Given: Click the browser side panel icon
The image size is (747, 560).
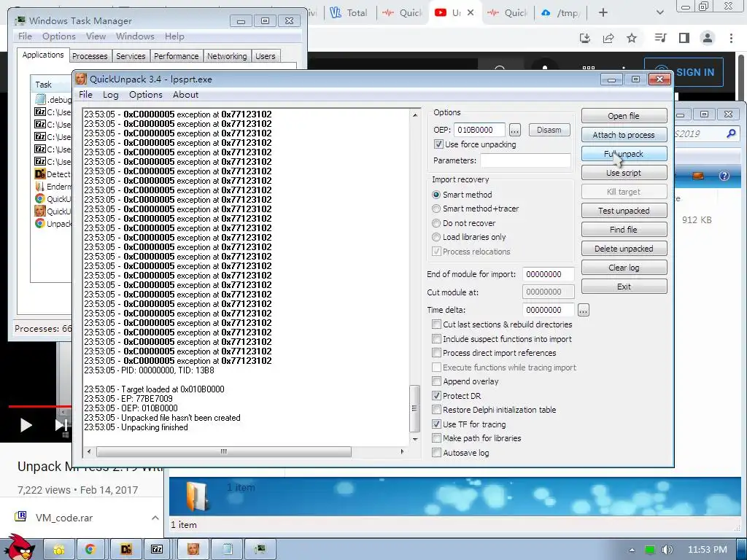Looking at the screenshot, I should (x=684, y=38).
